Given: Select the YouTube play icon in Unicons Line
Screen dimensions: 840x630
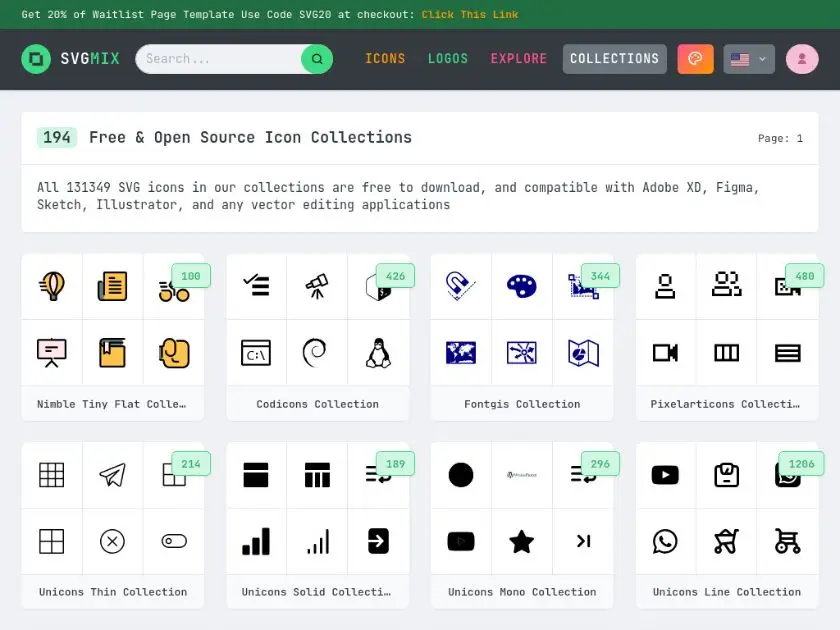Looking at the screenshot, I should [665, 475].
